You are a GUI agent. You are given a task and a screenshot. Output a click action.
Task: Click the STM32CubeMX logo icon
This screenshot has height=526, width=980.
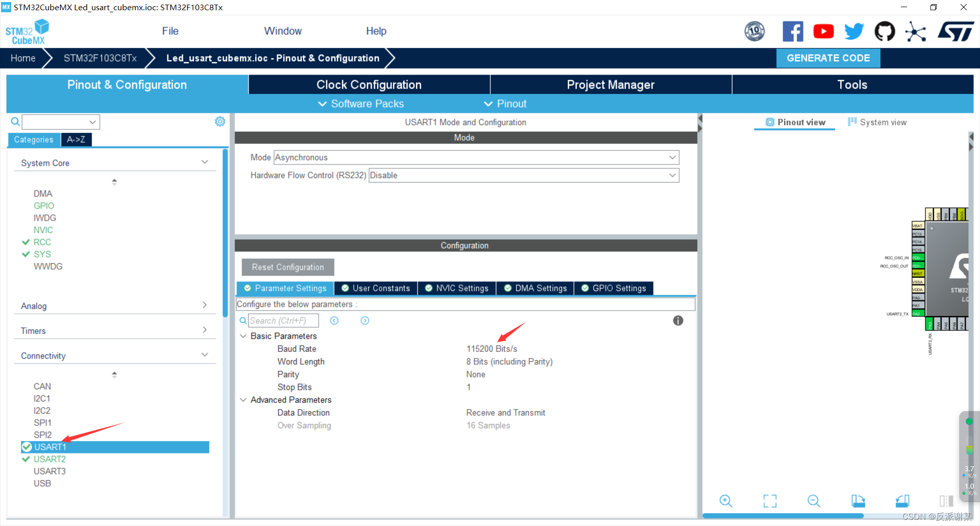point(27,32)
